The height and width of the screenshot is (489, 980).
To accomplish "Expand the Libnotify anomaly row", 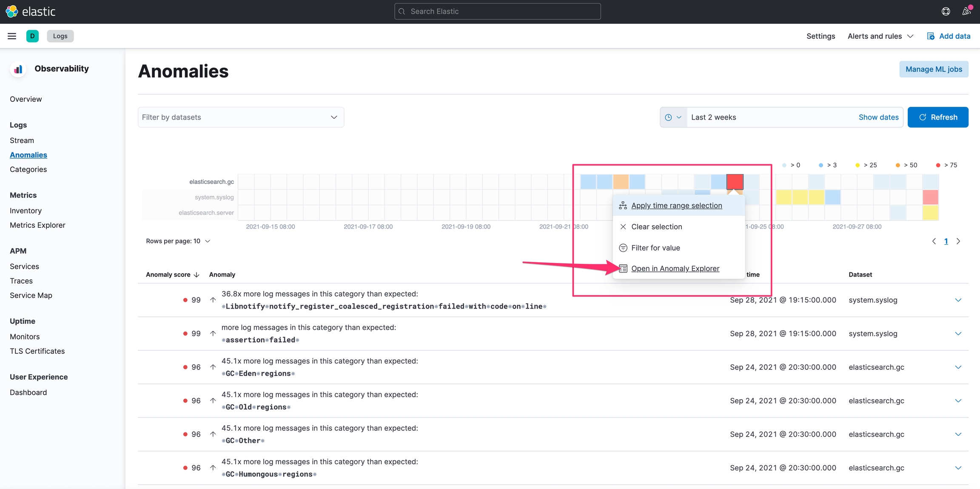I will pos(958,300).
